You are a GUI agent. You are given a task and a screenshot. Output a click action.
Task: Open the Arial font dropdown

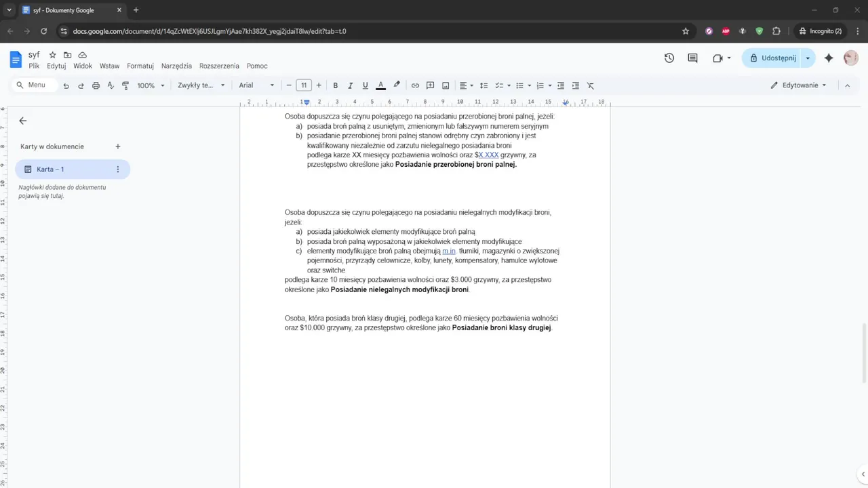click(x=256, y=85)
